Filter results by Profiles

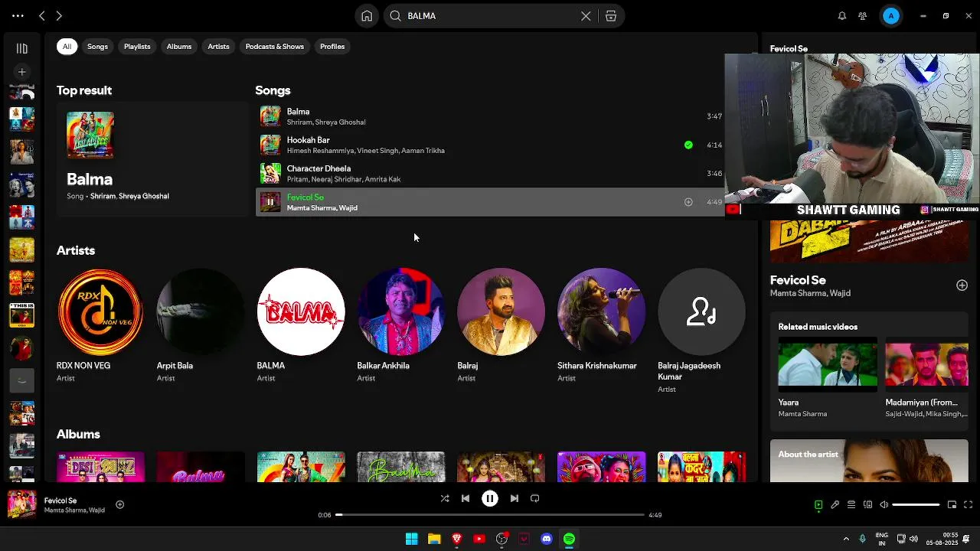[332, 47]
